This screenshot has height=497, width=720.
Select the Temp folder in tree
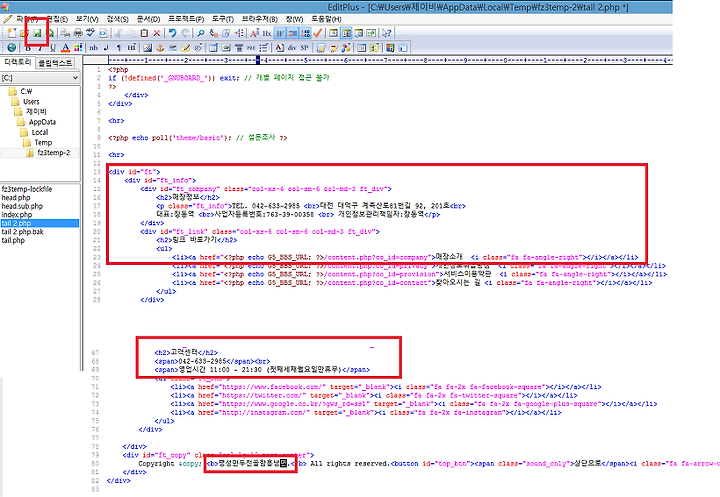tap(38, 142)
